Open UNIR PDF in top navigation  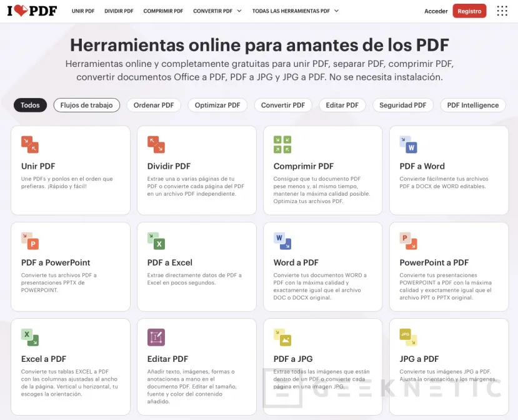tap(83, 11)
